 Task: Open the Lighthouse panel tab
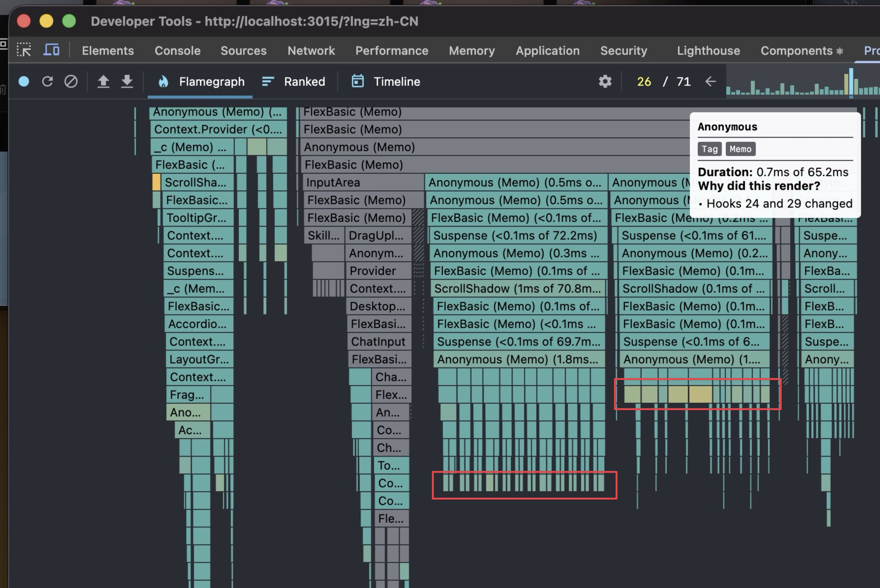(x=708, y=51)
